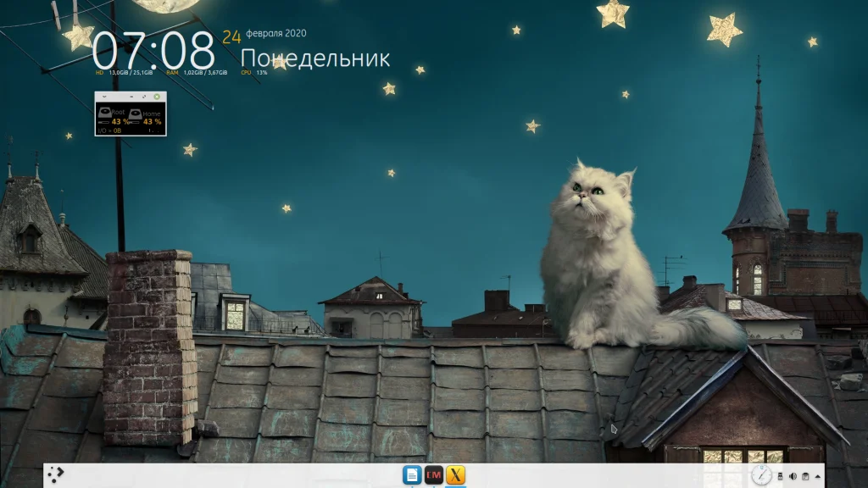Open the removable device notifier tray icon

(x=780, y=476)
